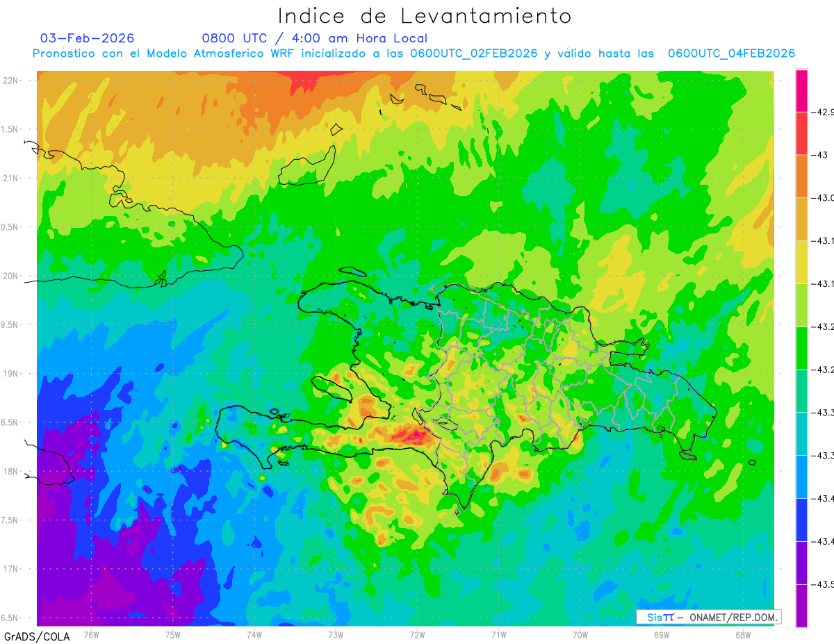
Task: Choose the amber-gold swatch in the legend
Action: click(801, 220)
